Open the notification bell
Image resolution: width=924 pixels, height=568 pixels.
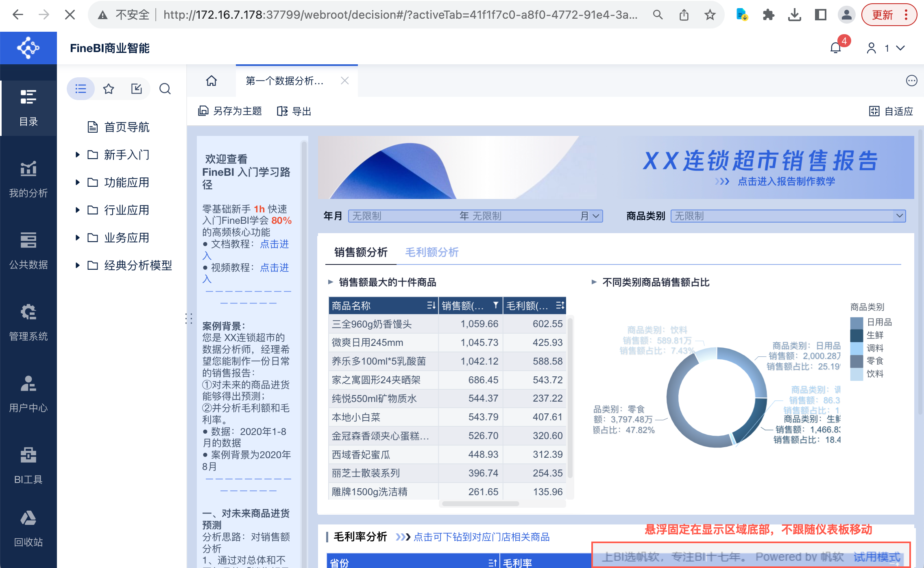pyautogui.click(x=835, y=48)
